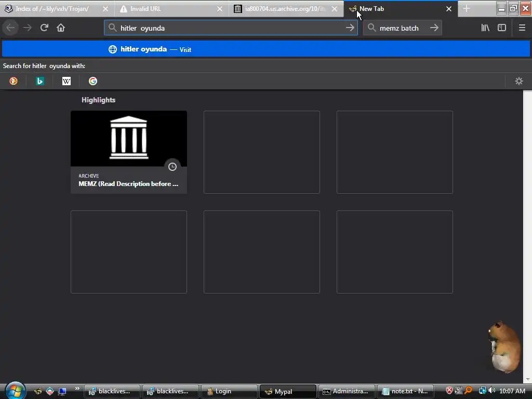The height and width of the screenshot is (399, 532).
Task: Close the archive.org tab
Action: (335, 9)
